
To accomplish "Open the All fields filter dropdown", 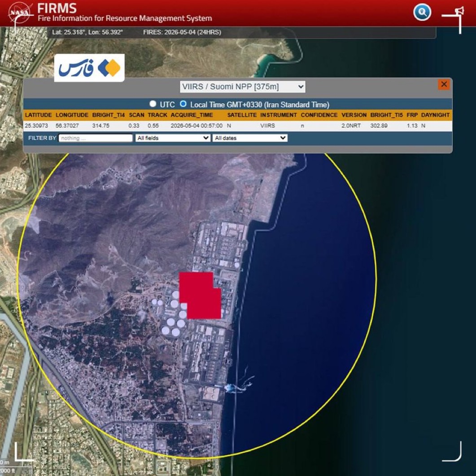I will [173, 138].
